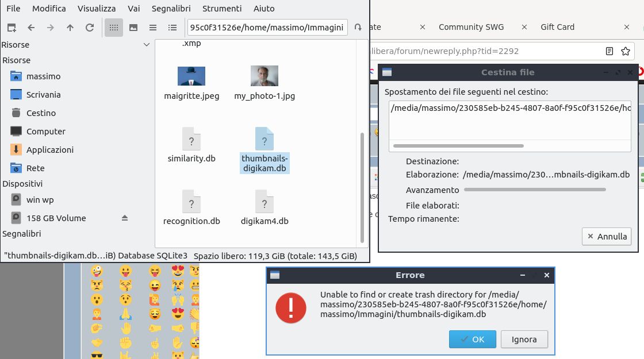Image resolution: width=644 pixels, height=359 pixels.
Task: Click the file manager path field
Action: pos(267,28)
